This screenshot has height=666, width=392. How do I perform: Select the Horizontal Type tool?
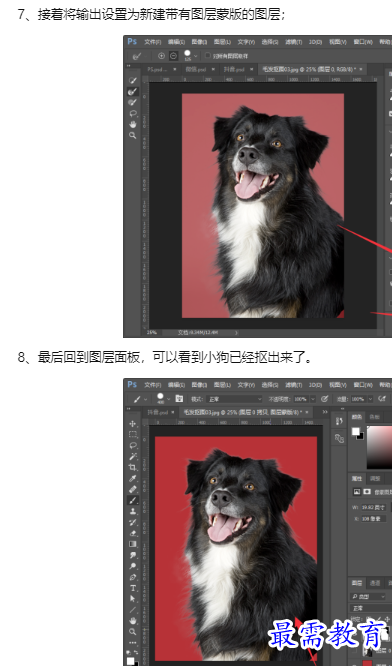point(133,588)
